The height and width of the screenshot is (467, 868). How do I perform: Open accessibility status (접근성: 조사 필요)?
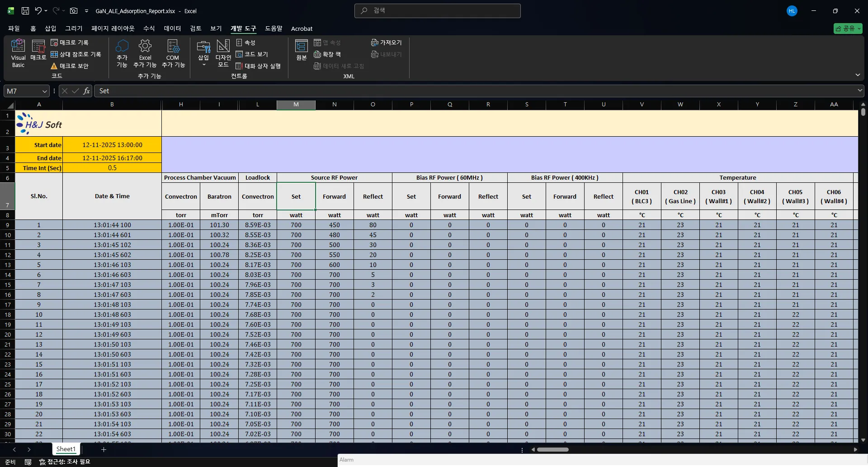65,462
